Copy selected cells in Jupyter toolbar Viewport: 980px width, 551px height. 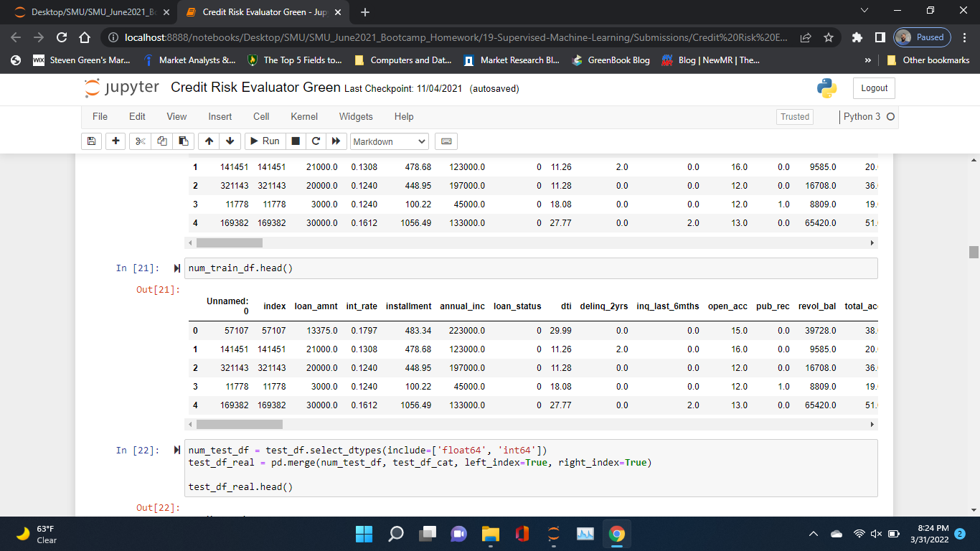(161, 141)
